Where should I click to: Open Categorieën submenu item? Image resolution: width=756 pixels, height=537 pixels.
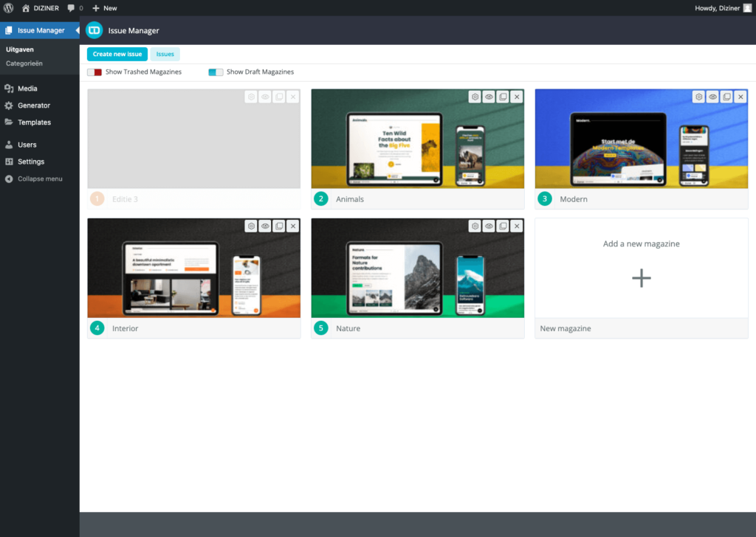tap(24, 63)
